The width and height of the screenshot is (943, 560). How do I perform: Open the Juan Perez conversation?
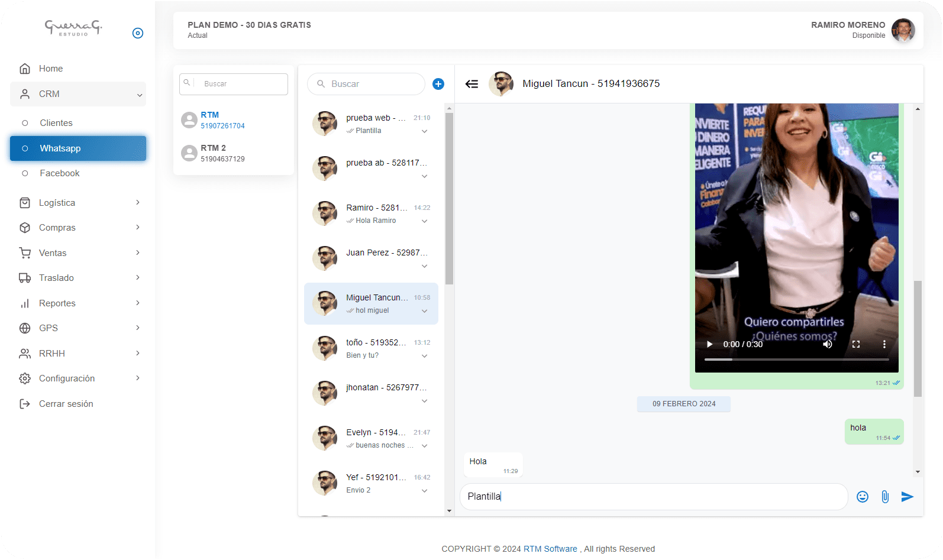pos(371,258)
